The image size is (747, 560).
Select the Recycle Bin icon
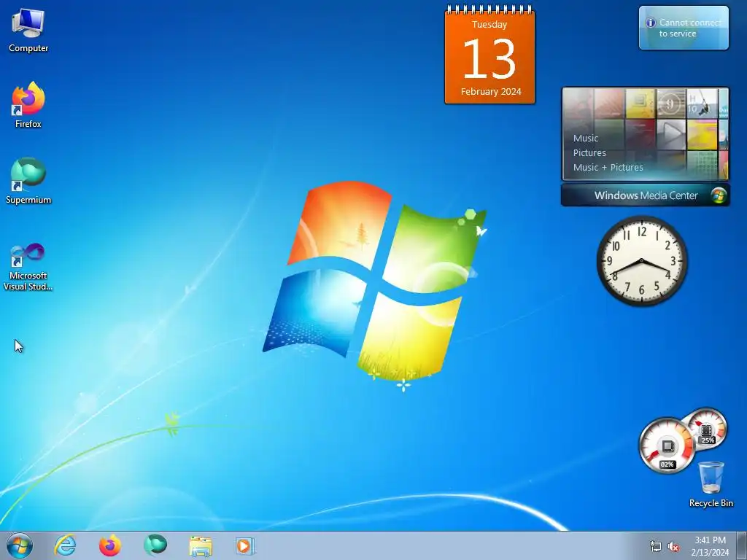click(711, 484)
